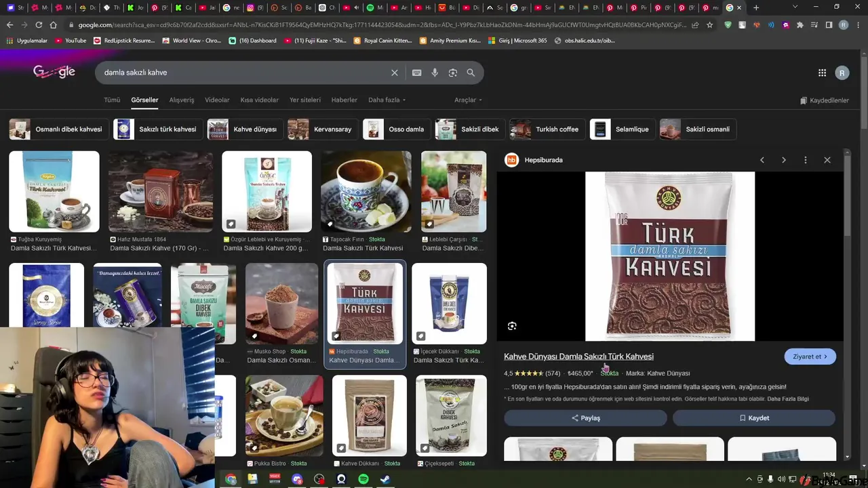Expand the Daha fazla dropdown
Viewport: 868px width, 488px height.
(x=387, y=100)
